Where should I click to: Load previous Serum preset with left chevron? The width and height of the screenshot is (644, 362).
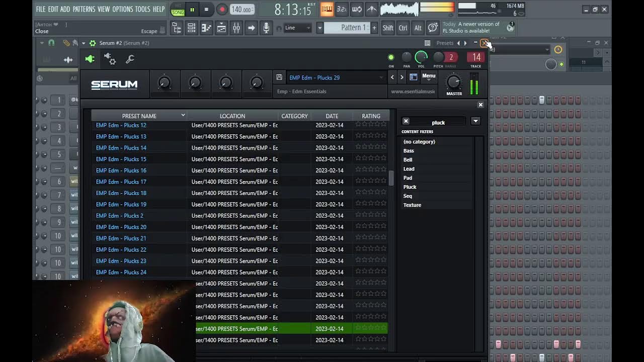click(x=392, y=77)
